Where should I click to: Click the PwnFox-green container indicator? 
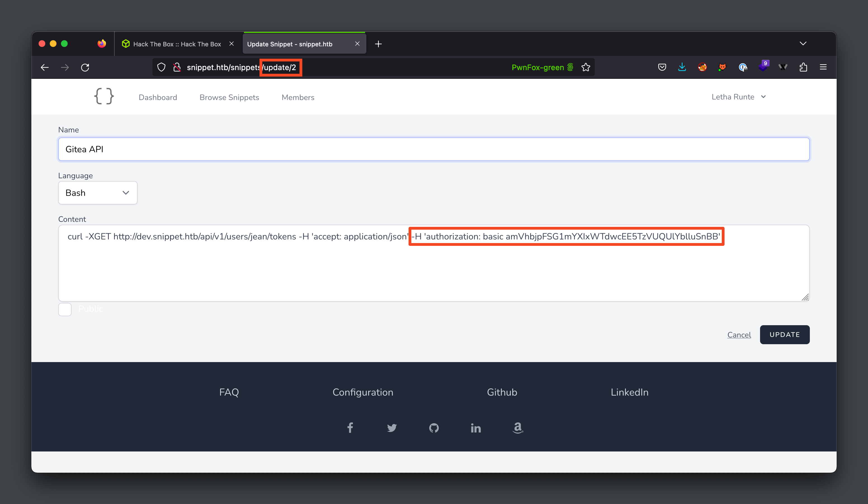(x=542, y=67)
